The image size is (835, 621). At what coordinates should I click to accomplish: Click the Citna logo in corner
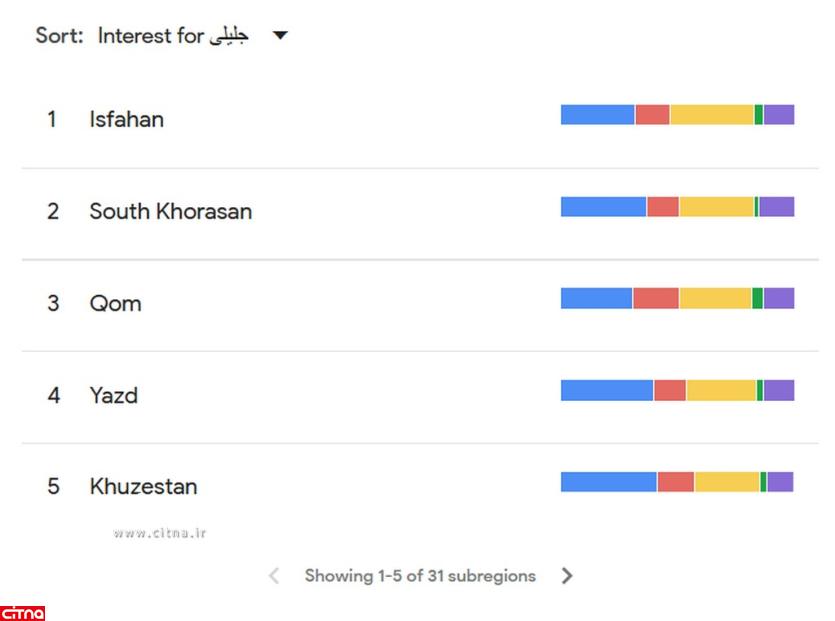[x=22, y=612]
